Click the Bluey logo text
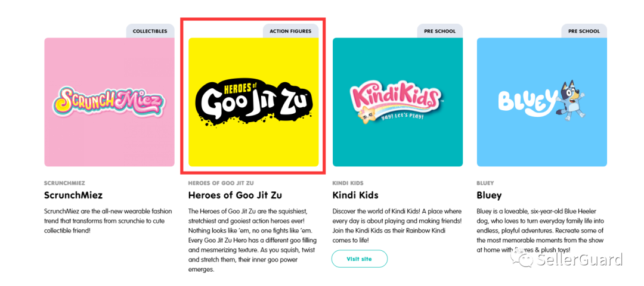The image size is (644, 286). (x=523, y=102)
